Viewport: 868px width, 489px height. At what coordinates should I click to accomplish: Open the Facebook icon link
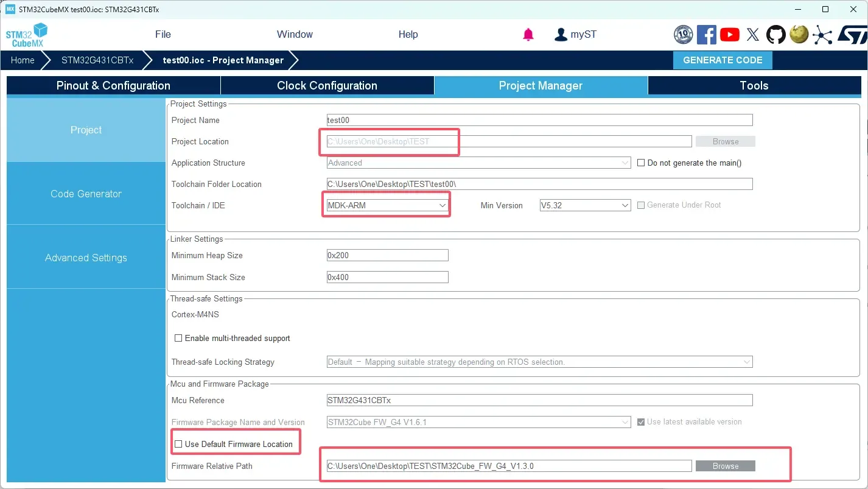[706, 35]
